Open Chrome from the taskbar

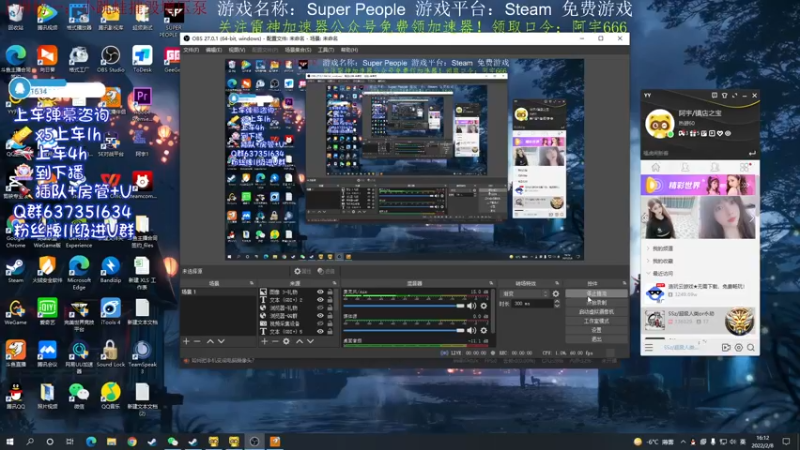tap(132, 441)
